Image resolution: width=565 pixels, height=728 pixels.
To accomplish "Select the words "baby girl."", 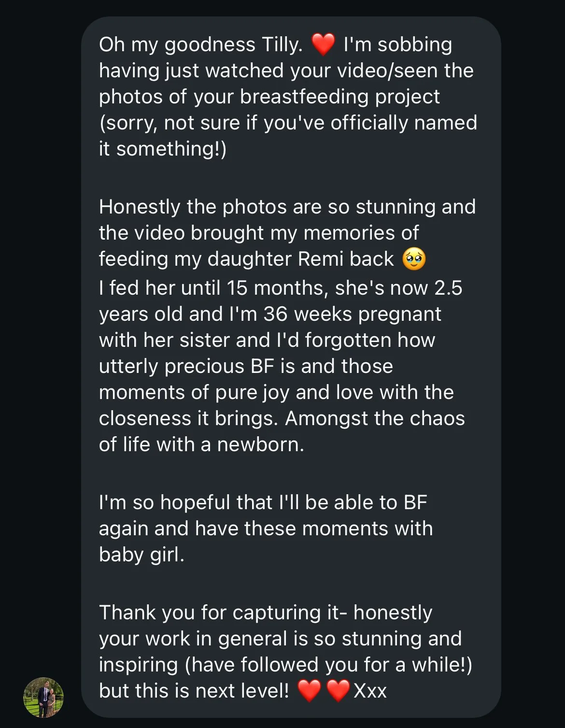I will [x=142, y=555].
